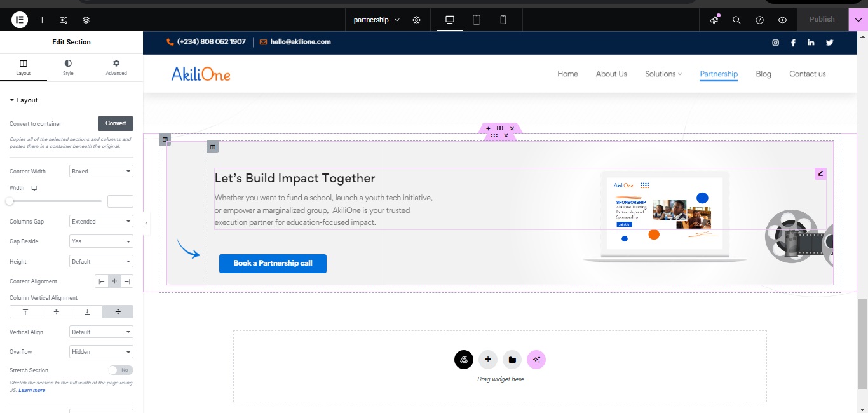Open the Finder search icon
868x413 pixels.
click(736, 20)
